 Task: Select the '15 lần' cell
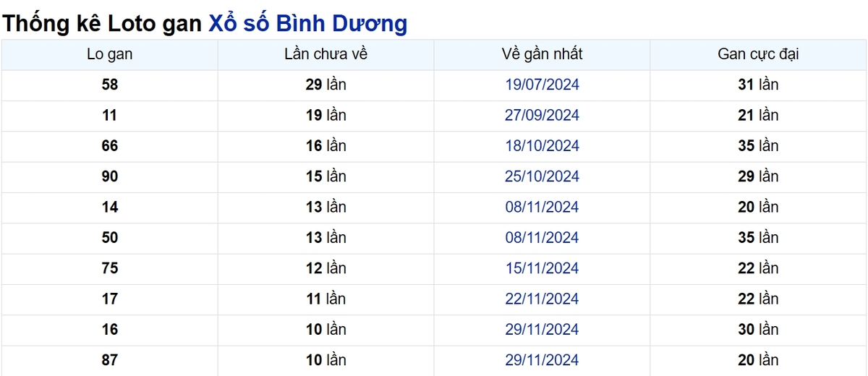tap(326, 176)
